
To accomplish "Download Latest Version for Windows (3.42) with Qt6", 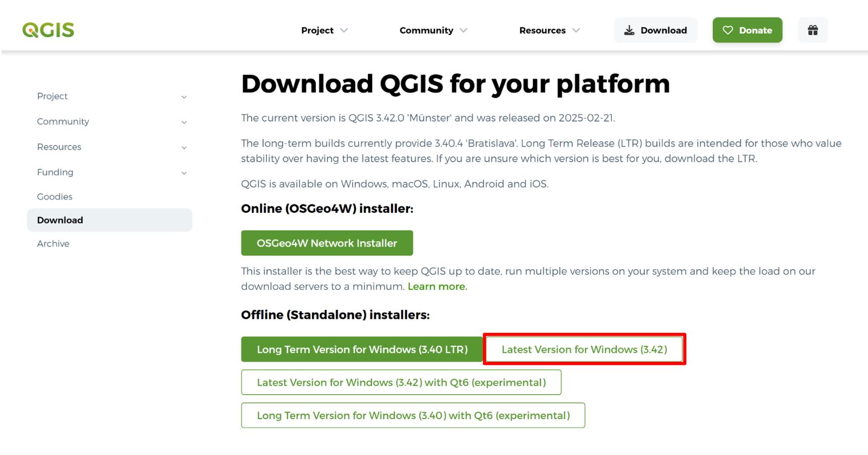I will click(x=401, y=382).
